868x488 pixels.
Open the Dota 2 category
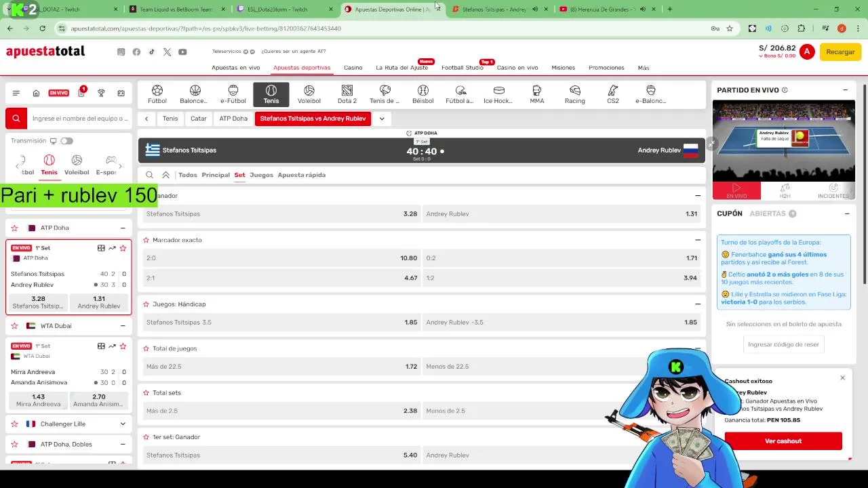click(x=347, y=94)
